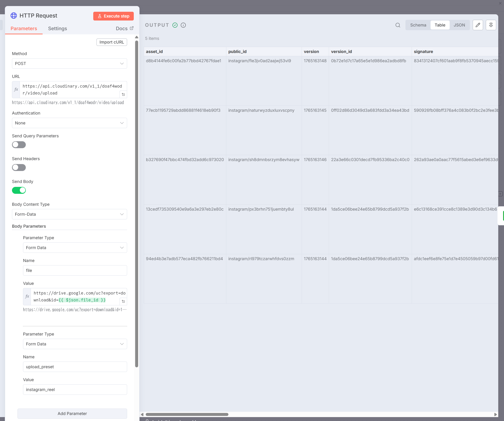Pin the output data with pin icon

tap(491, 25)
